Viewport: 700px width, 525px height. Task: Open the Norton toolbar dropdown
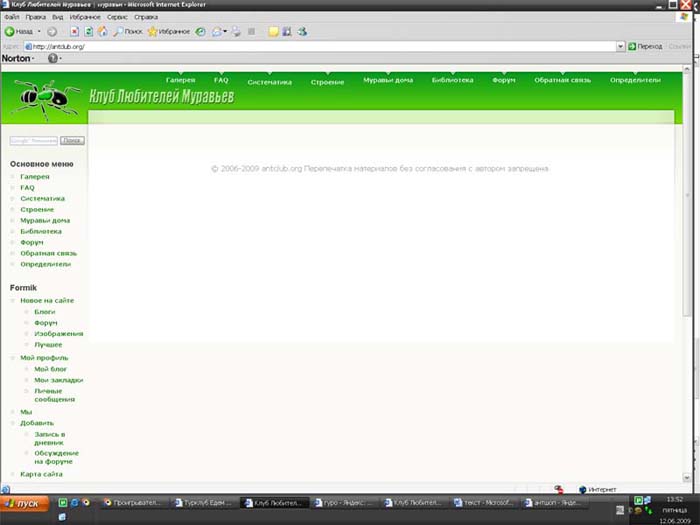point(33,59)
